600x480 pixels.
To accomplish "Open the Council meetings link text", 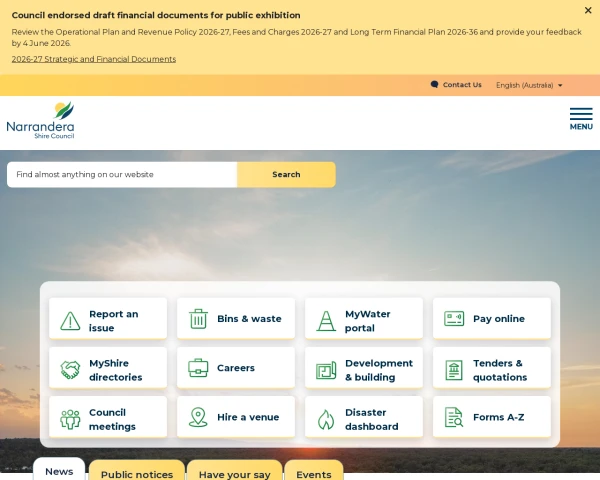I will coord(112,420).
